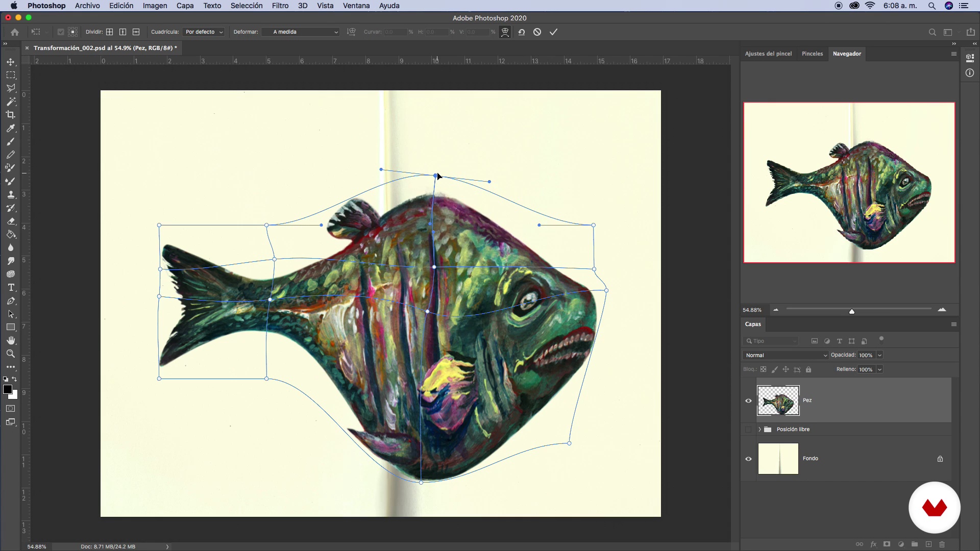Reset the warp transformation with undo arrow
This screenshot has height=551, width=980.
(x=522, y=32)
